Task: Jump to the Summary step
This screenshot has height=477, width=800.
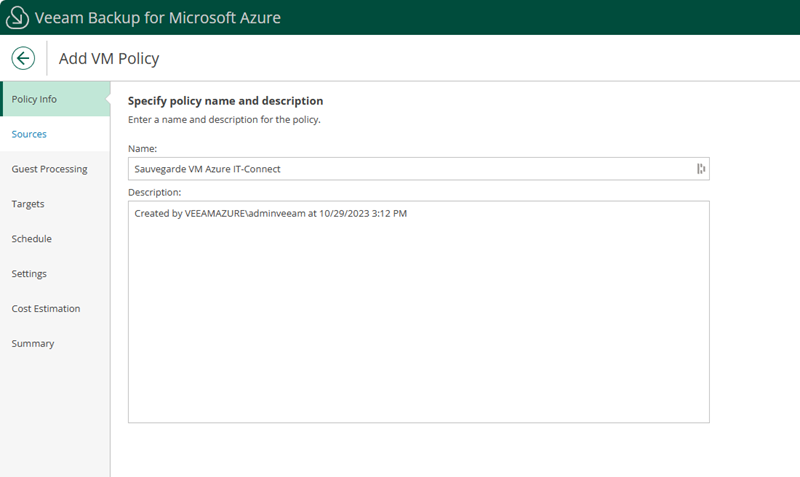Action: [33, 344]
